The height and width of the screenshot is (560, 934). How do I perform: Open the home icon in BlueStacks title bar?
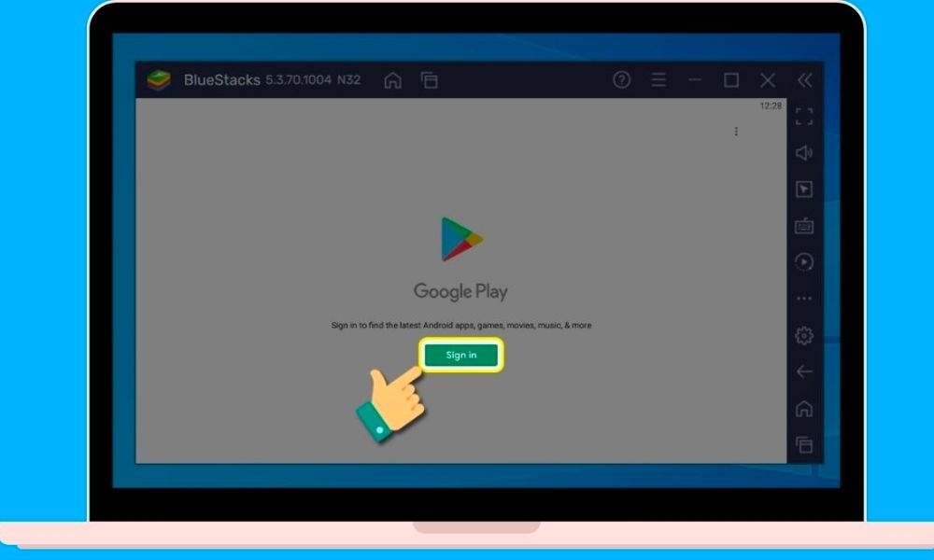(x=392, y=79)
